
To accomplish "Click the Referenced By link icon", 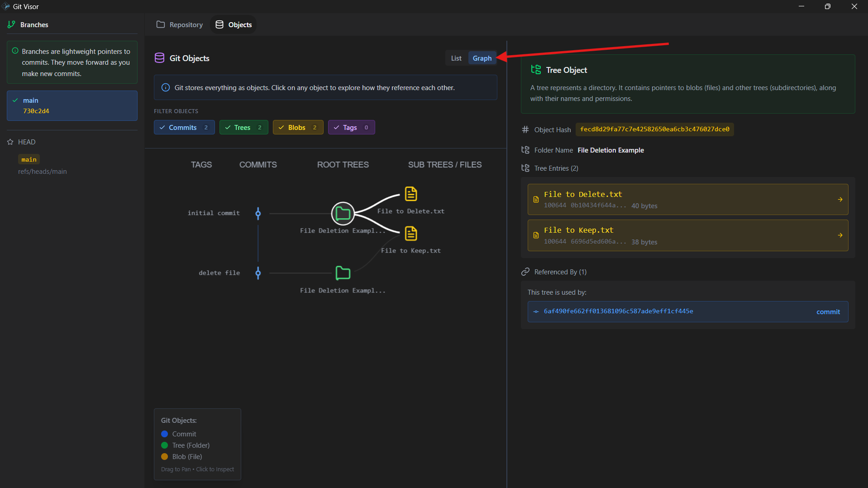I will coord(525,272).
